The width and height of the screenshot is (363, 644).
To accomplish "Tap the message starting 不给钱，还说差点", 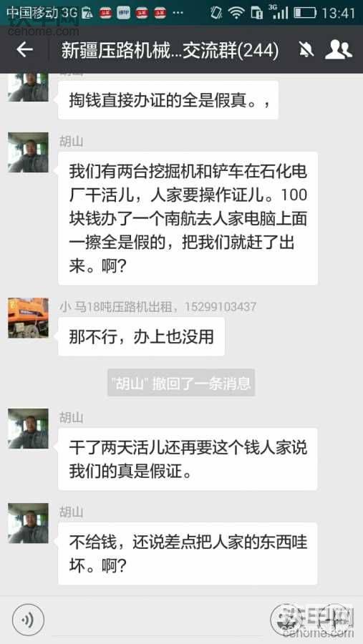I will click(188, 554).
